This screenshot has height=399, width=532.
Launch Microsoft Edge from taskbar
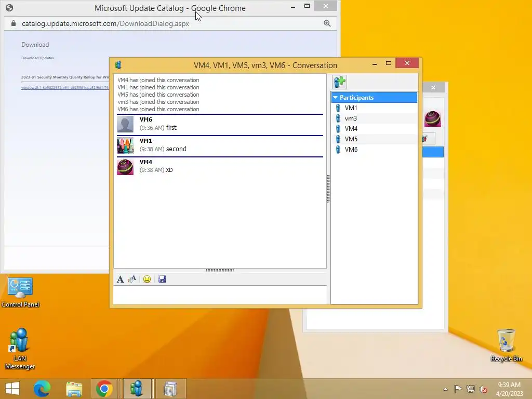[42, 389]
